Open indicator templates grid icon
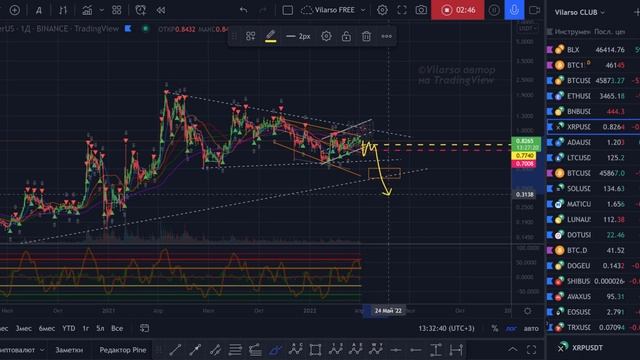This screenshot has height=360, width=640. tap(117, 10)
